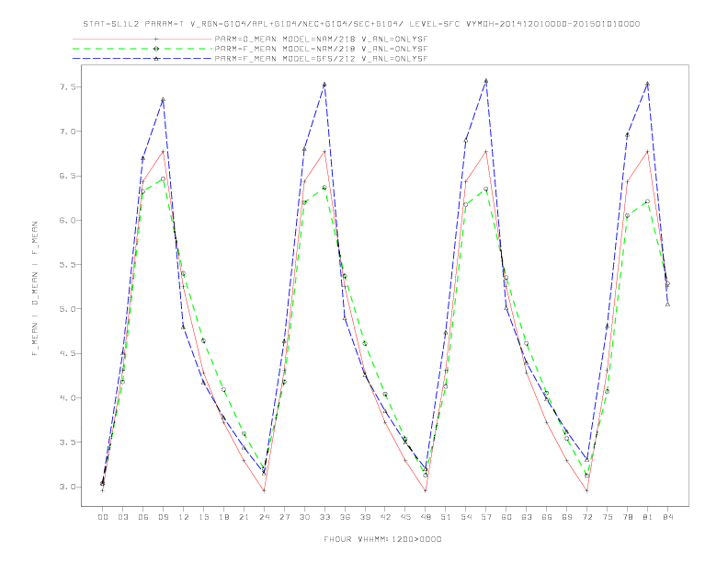Click the 18 forecast hour x-axis label
Image resolution: width=728 pixels, height=563 pixels.
coord(223,517)
